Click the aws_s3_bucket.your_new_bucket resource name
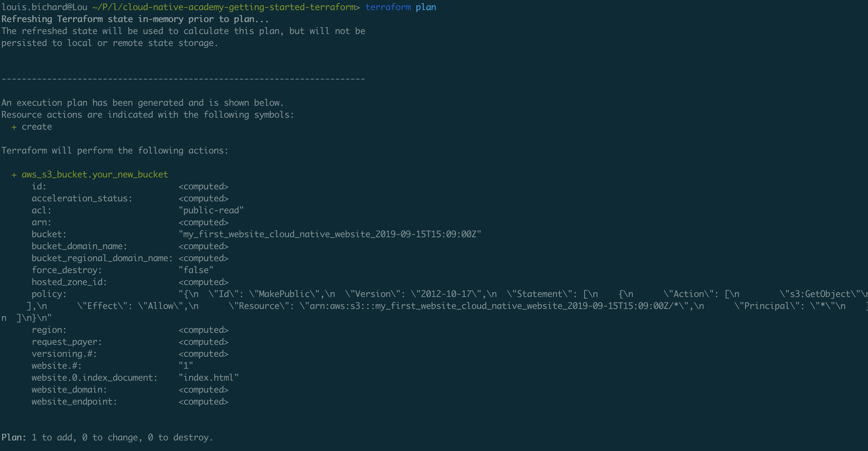This screenshot has width=868, height=451. (x=95, y=175)
